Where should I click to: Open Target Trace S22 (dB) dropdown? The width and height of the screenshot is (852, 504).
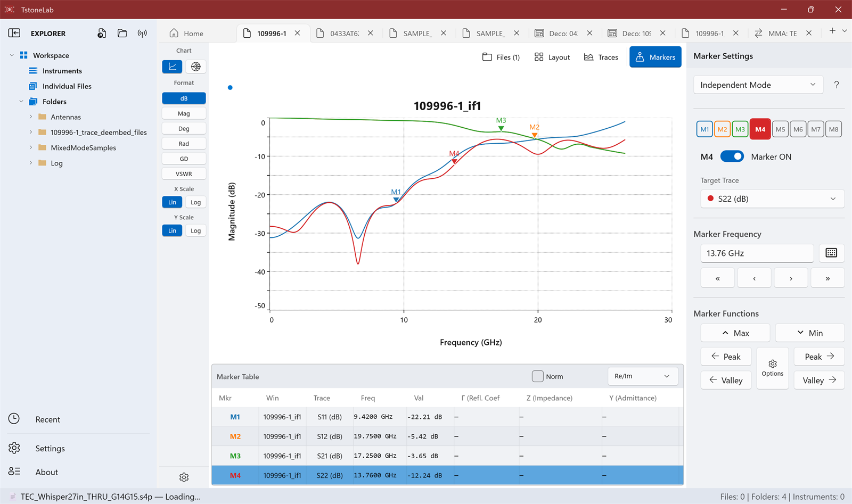[773, 199]
